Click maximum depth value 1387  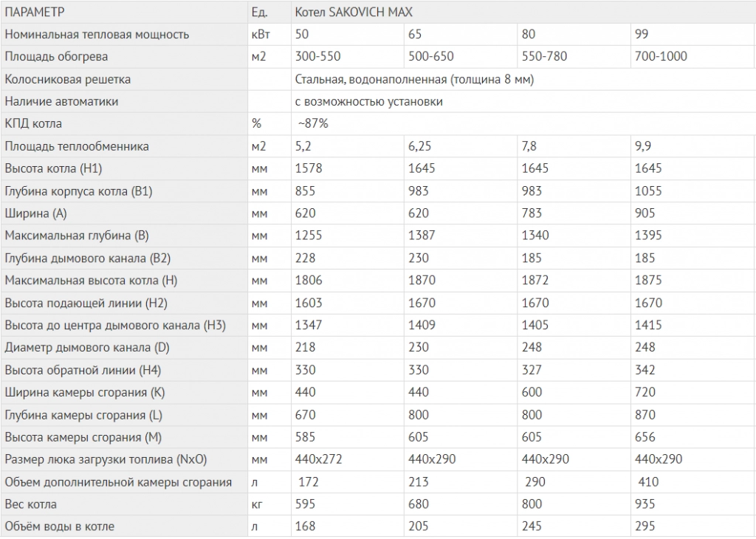[422, 236]
